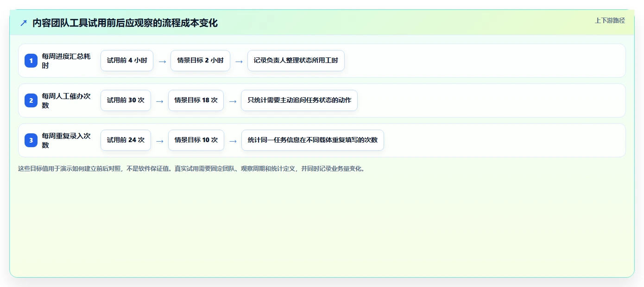Select the 只统计需要主动追问任务状态的动作 chip

click(x=299, y=100)
